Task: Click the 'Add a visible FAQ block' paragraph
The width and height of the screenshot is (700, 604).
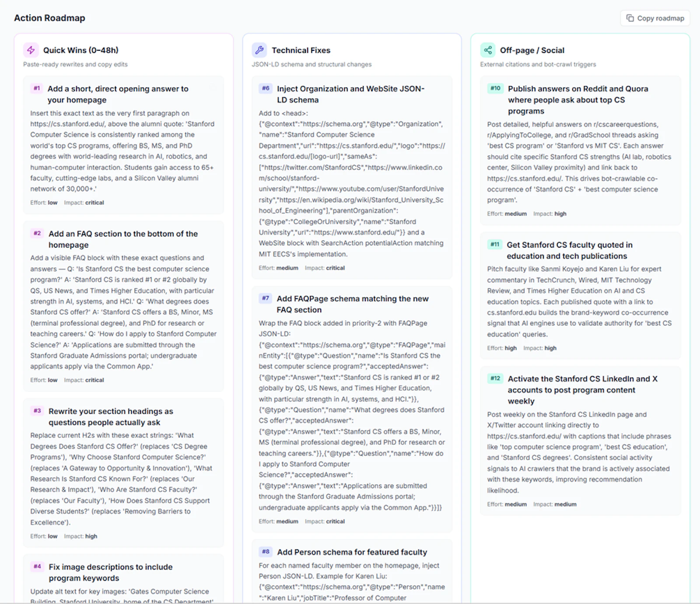Action: (x=123, y=312)
